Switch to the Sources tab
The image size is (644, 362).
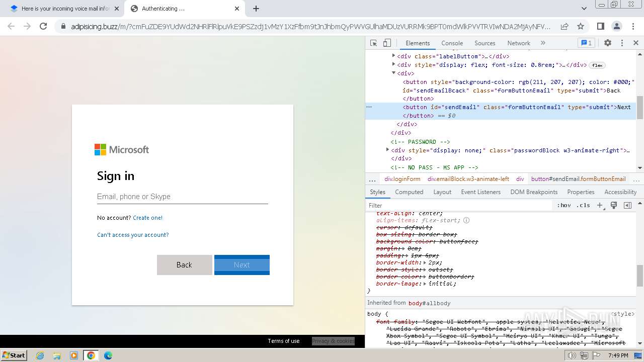coord(485,43)
